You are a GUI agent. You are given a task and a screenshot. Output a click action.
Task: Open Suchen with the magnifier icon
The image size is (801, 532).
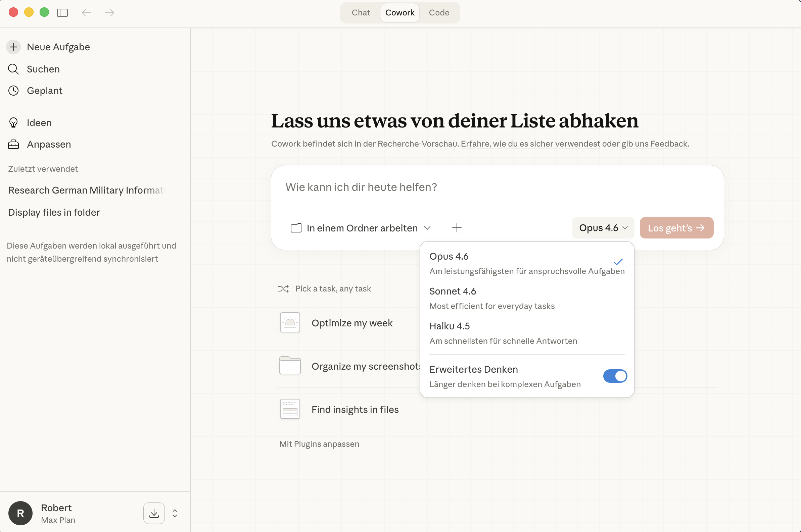click(x=13, y=69)
